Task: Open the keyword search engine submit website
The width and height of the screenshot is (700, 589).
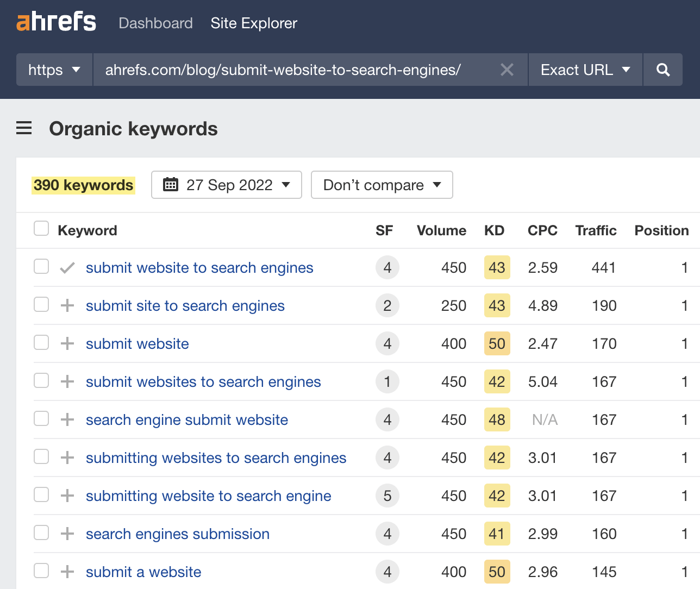Action: (187, 419)
